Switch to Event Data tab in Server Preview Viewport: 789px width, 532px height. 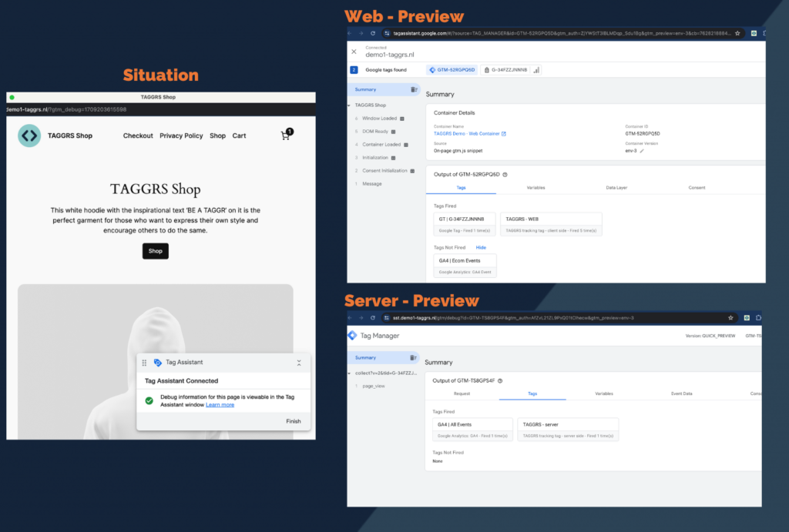pyautogui.click(x=681, y=393)
